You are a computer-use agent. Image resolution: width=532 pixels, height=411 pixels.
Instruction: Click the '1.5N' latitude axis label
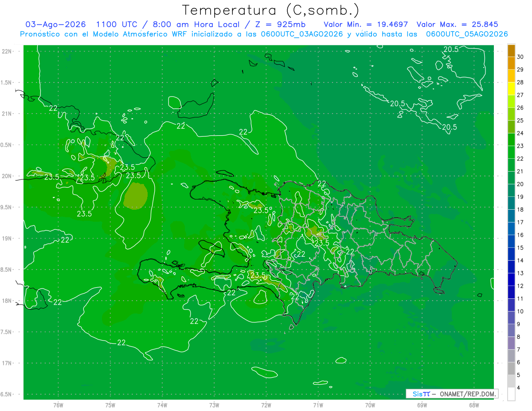pos(7,82)
